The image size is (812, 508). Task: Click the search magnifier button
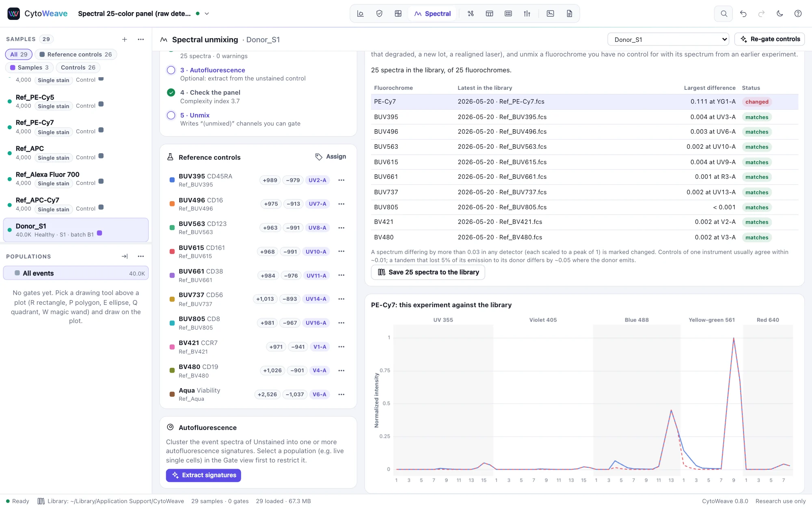pos(723,13)
